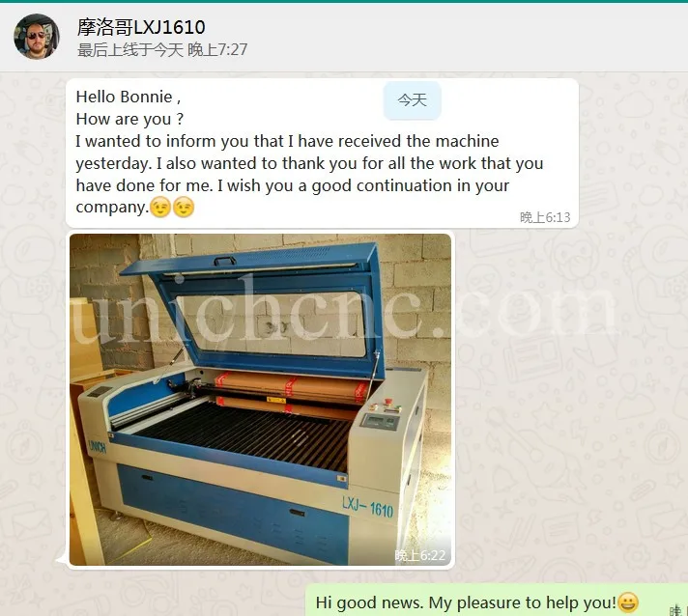Click the 晚上6:22 timestamp on photo
The width and height of the screenshot is (688, 616).
pos(420,555)
